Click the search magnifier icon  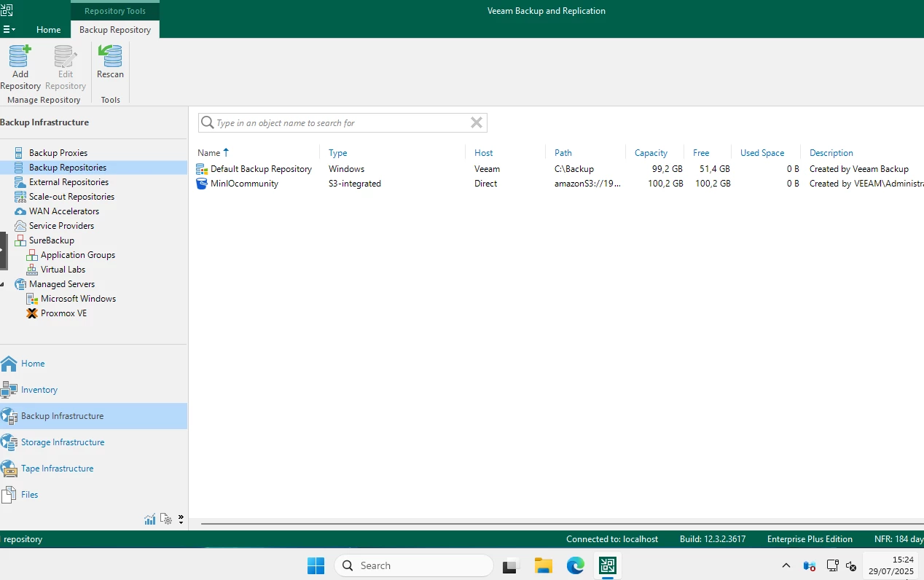208,122
